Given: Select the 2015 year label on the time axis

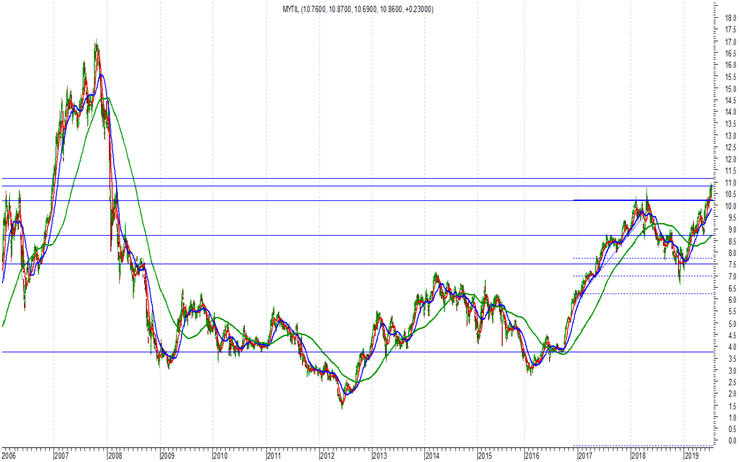Looking at the screenshot, I should click(x=486, y=456).
